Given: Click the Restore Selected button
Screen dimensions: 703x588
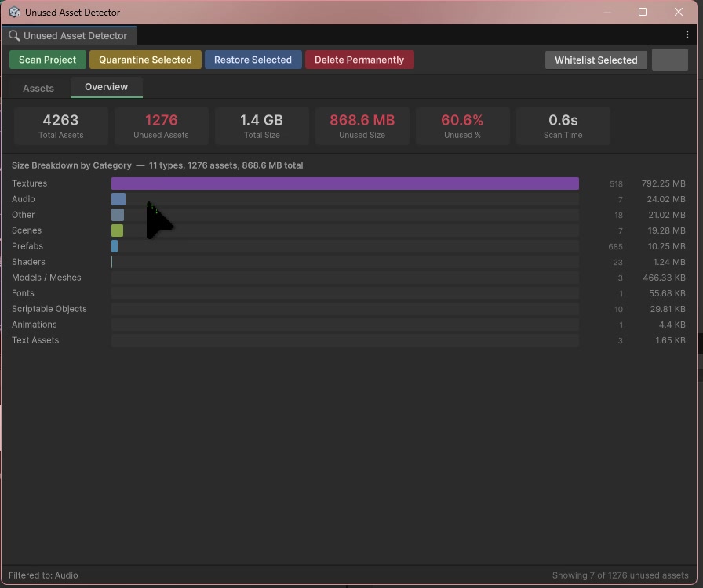Looking at the screenshot, I should 253,60.
